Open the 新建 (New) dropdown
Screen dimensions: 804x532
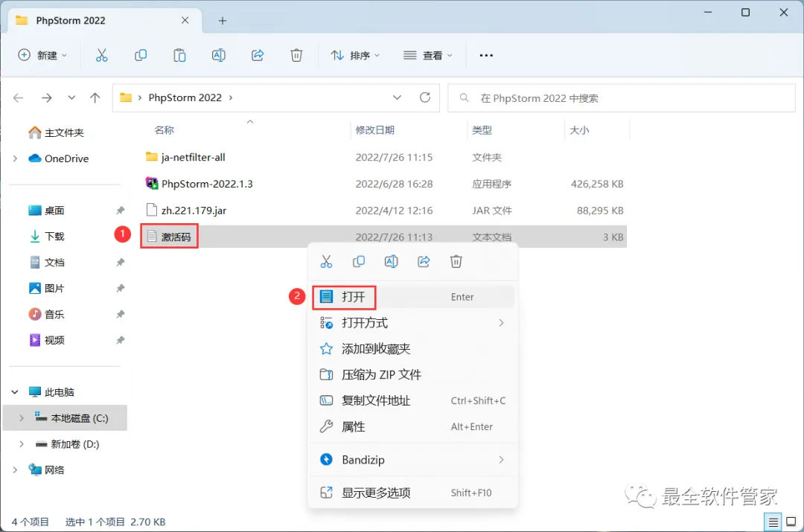(x=42, y=55)
